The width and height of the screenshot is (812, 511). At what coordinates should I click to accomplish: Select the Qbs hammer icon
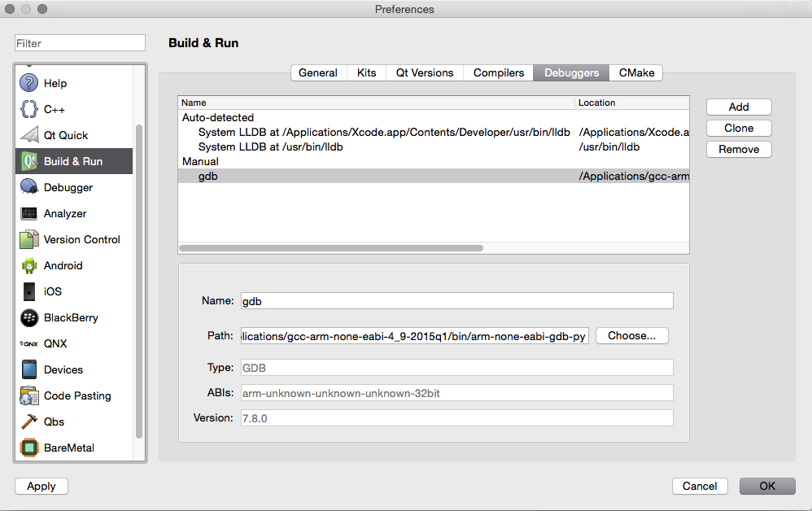pos(29,421)
